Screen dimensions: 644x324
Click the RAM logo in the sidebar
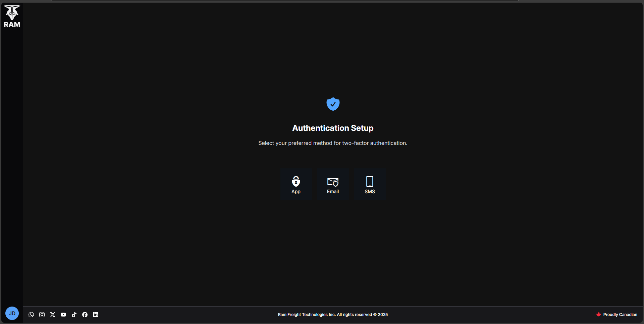(12, 16)
